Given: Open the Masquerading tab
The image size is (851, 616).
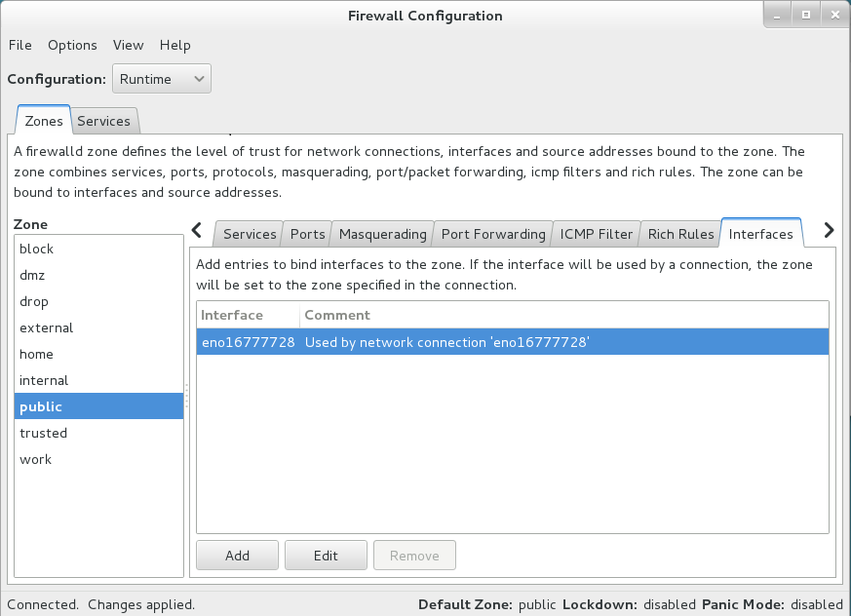Looking at the screenshot, I should (382, 234).
